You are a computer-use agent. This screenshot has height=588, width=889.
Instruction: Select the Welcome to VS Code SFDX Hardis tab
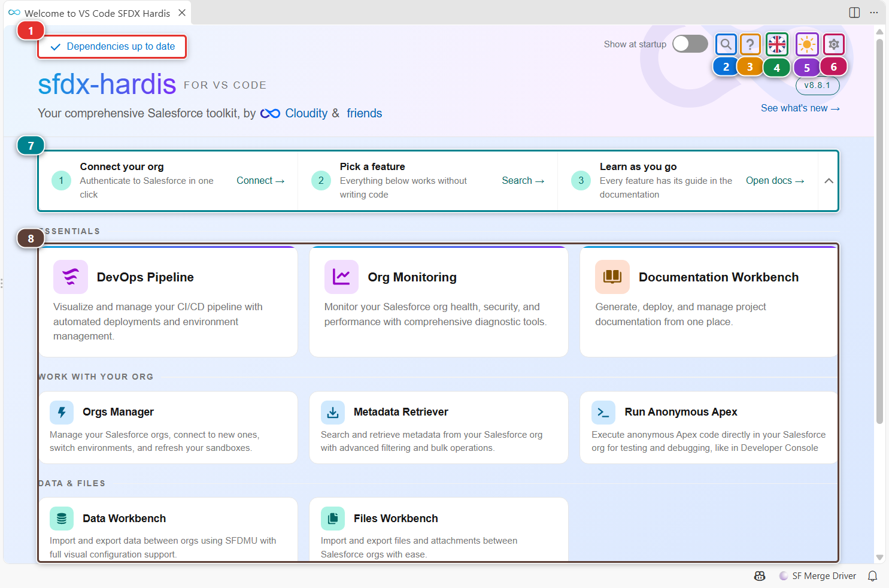pos(97,13)
